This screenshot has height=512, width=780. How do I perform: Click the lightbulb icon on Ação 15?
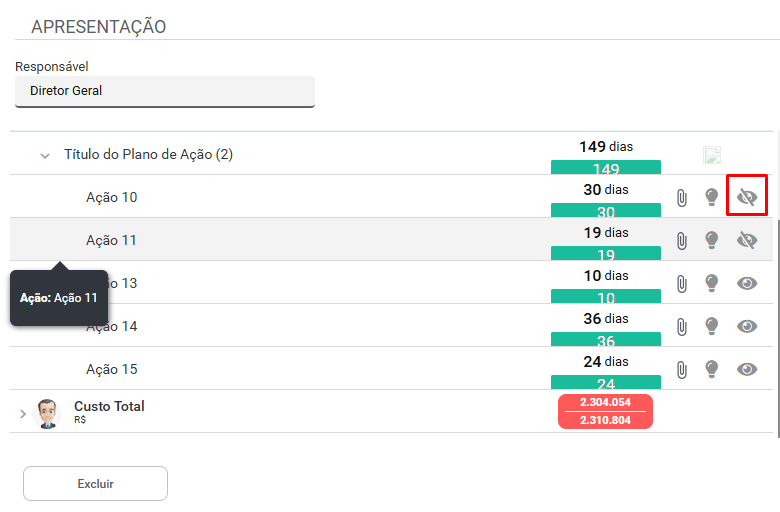pyautogui.click(x=712, y=370)
